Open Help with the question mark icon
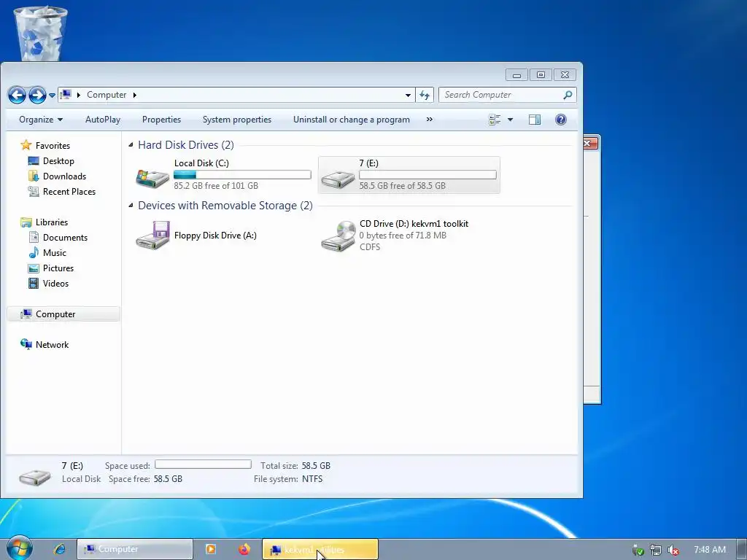Screen dimensions: 747x560 click(x=561, y=120)
